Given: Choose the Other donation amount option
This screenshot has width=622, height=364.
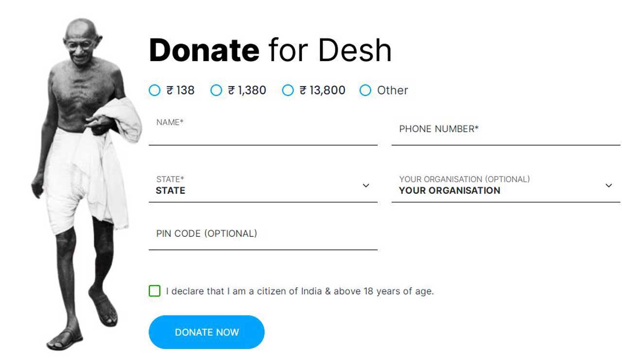Looking at the screenshot, I should coord(365,90).
